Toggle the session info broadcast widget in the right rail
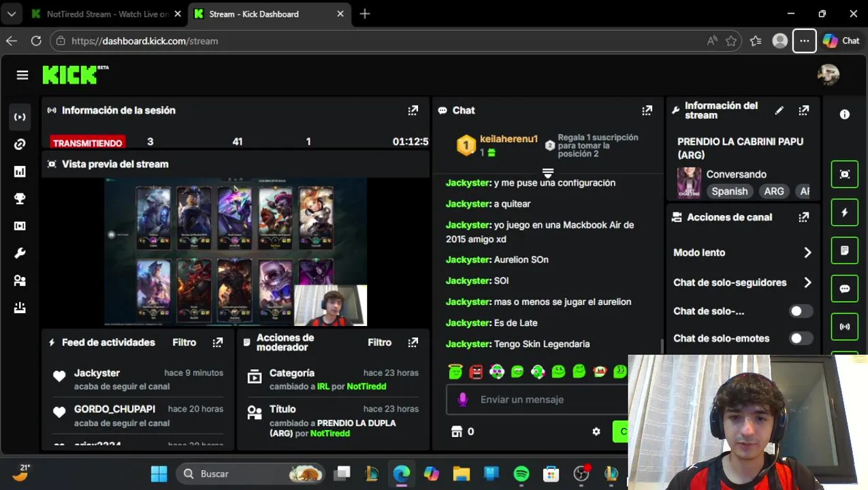This screenshot has width=868, height=490. click(845, 327)
